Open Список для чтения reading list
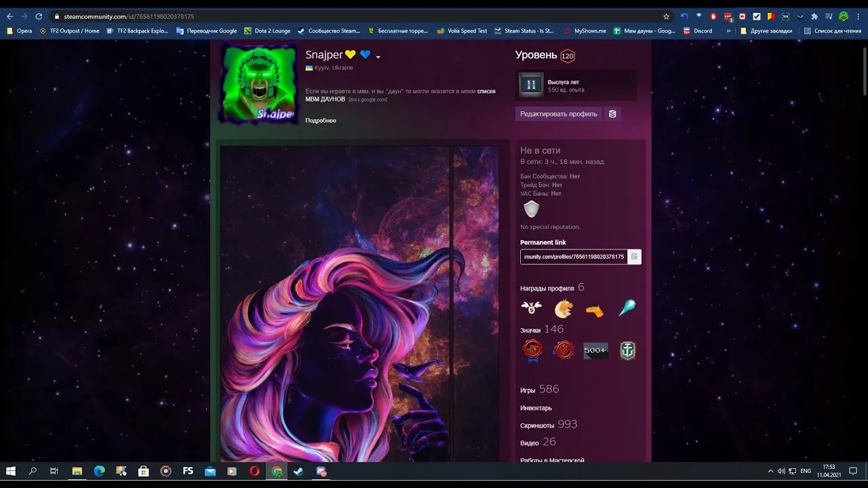 pos(832,30)
